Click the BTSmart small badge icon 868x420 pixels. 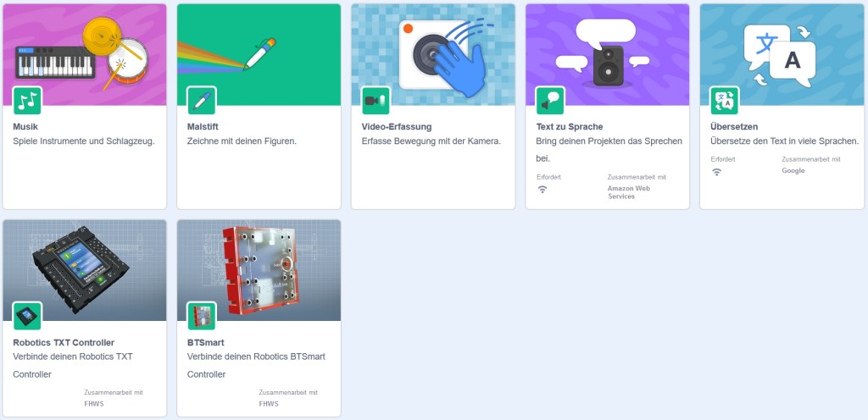point(202,316)
